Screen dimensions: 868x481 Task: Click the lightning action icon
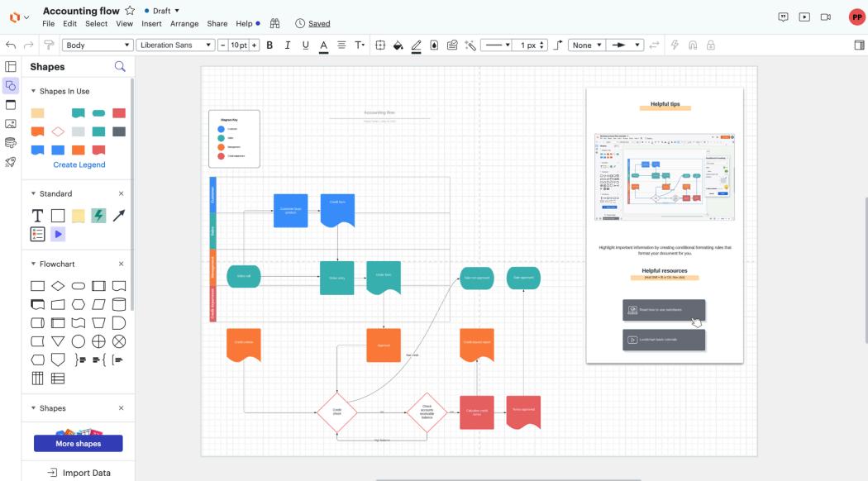click(675, 45)
